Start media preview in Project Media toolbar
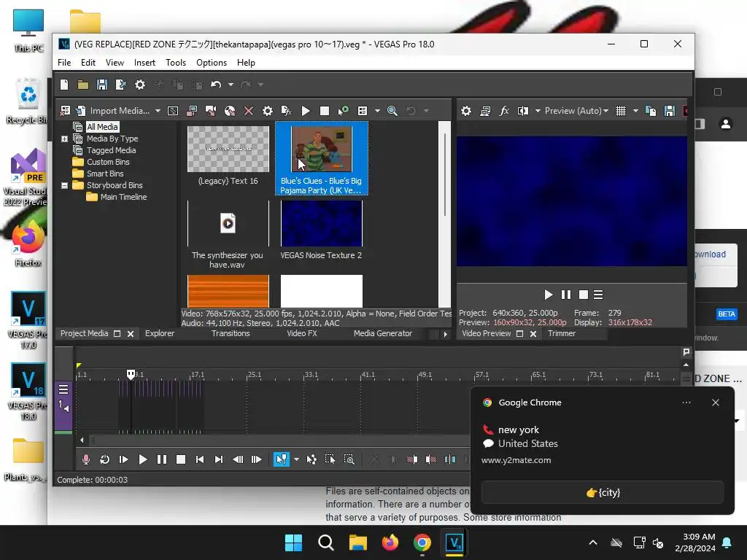This screenshot has width=747, height=560. click(x=306, y=111)
